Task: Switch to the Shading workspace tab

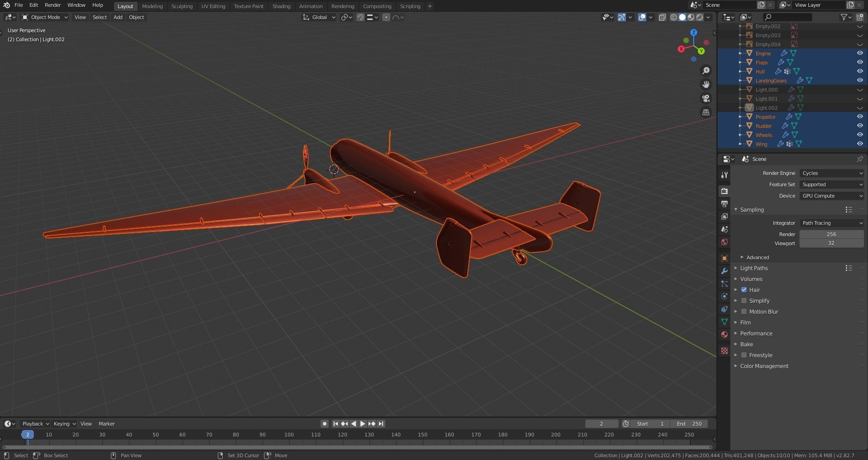Action: pyautogui.click(x=281, y=6)
